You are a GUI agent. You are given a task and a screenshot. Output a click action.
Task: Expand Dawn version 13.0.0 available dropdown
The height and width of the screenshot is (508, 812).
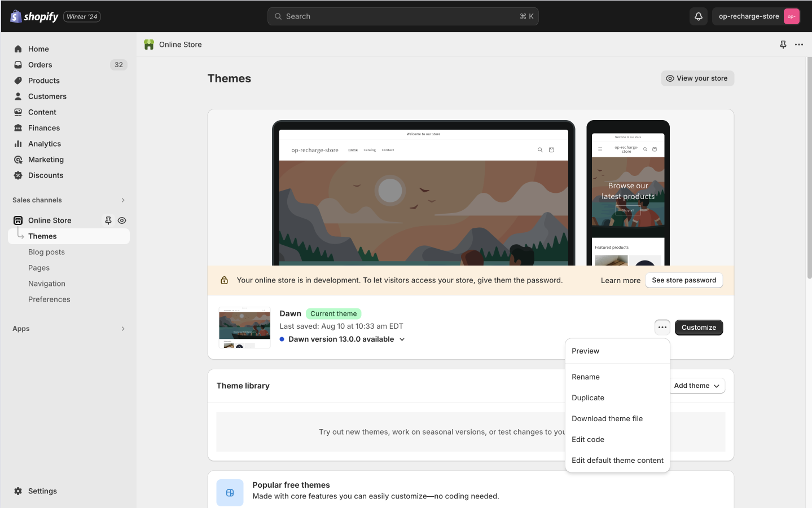point(402,339)
